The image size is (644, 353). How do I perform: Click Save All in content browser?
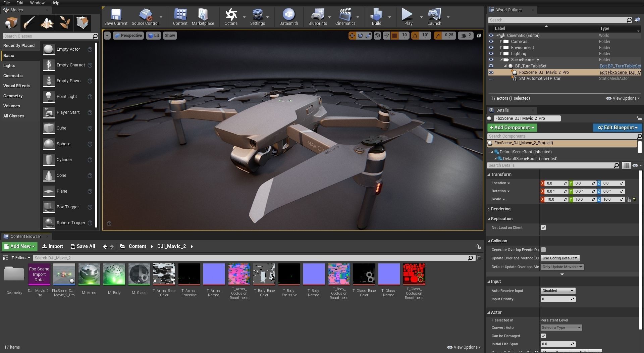[x=83, y=246]
